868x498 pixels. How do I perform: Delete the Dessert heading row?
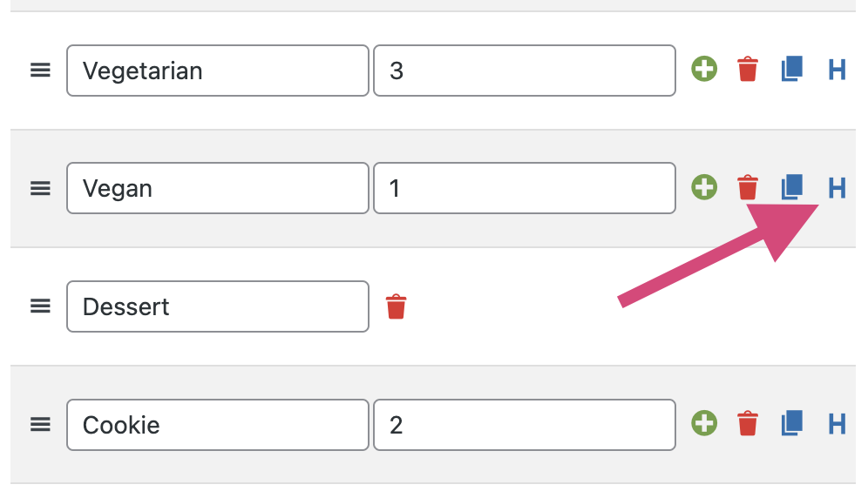click(396, 306)
